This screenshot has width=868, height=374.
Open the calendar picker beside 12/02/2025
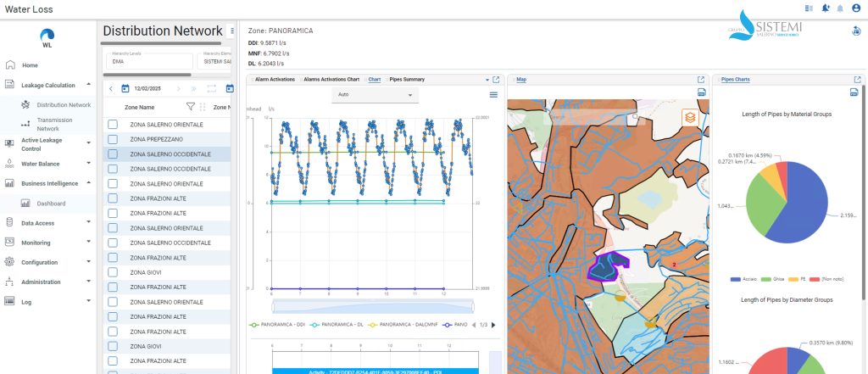click(125, 88)
